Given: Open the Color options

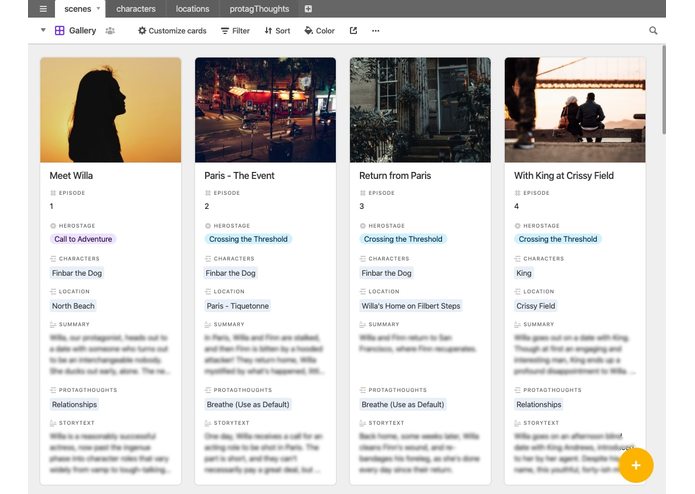Looking at the screenshot, I should tap(319, 31).
